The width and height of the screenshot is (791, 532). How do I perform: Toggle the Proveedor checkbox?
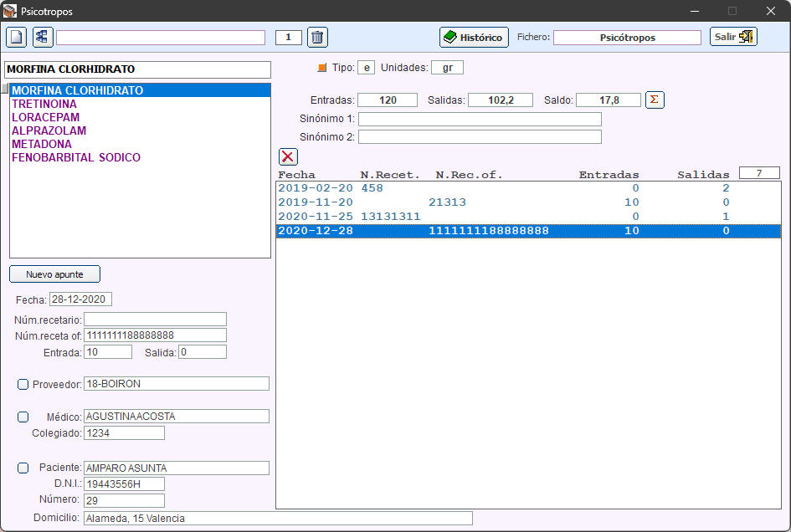23,384
